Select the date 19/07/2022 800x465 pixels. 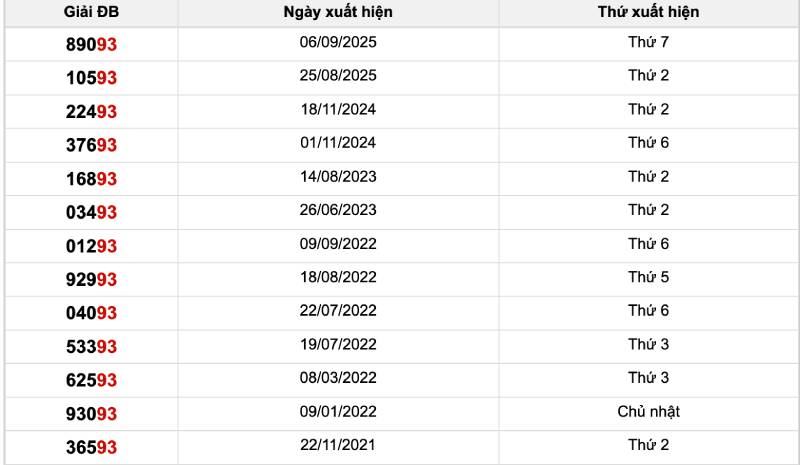pos(338,344)
